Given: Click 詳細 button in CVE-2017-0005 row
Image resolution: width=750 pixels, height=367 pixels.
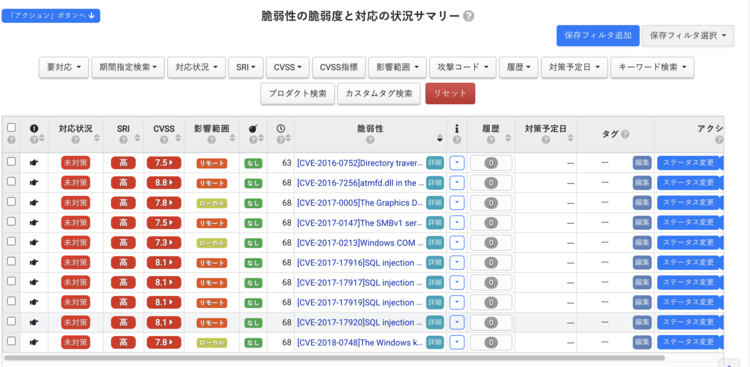Looking at the screenshot, I should click(435, 203).
